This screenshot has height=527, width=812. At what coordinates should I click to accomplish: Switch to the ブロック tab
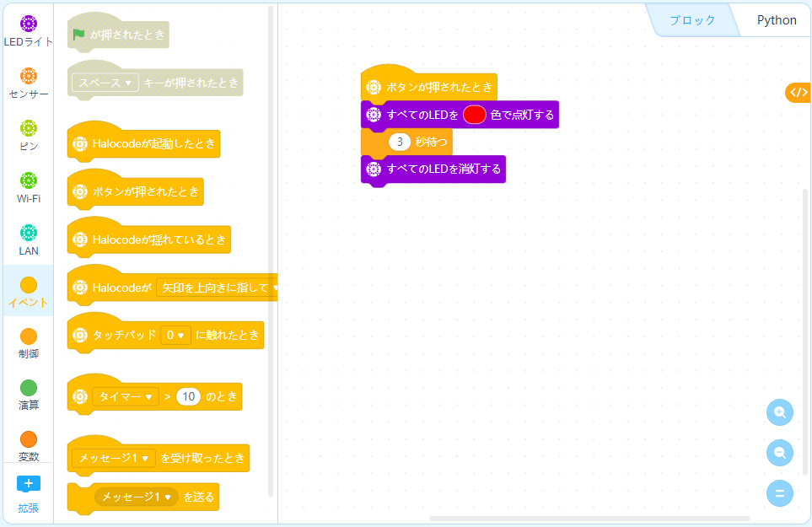coord(692,20)
